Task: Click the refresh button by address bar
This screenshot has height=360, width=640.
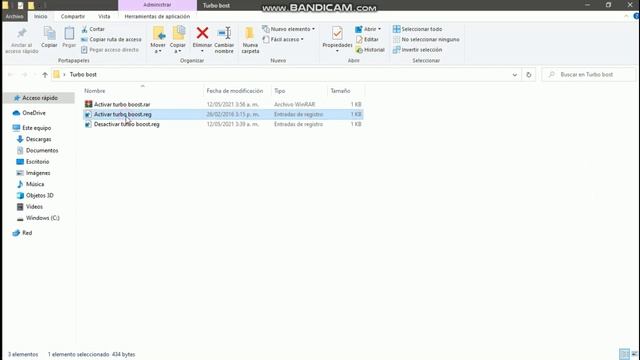Action: (x=529, y=75)
